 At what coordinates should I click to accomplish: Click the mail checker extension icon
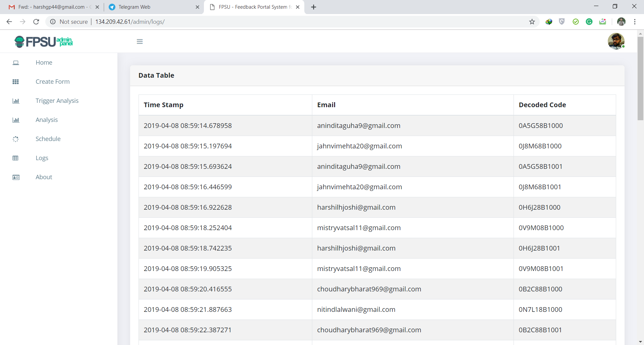[603, 22]
